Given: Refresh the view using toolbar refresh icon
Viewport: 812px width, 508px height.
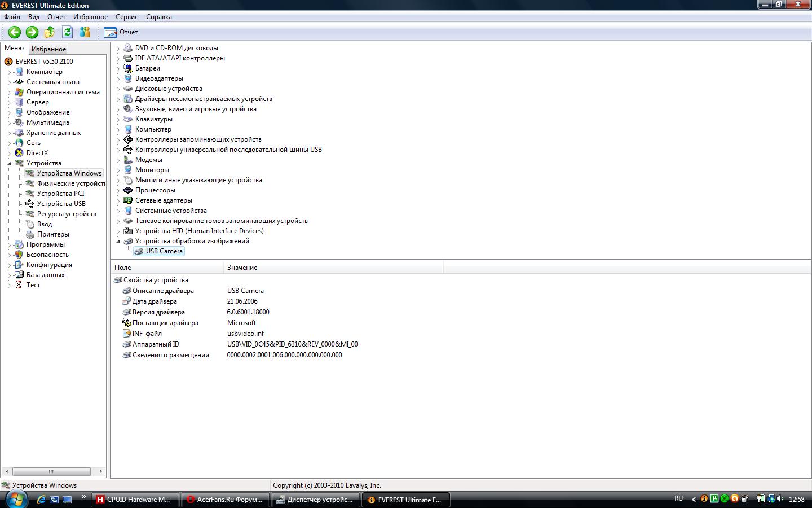Looking at the screenshot, I should (x=67, y=32).
